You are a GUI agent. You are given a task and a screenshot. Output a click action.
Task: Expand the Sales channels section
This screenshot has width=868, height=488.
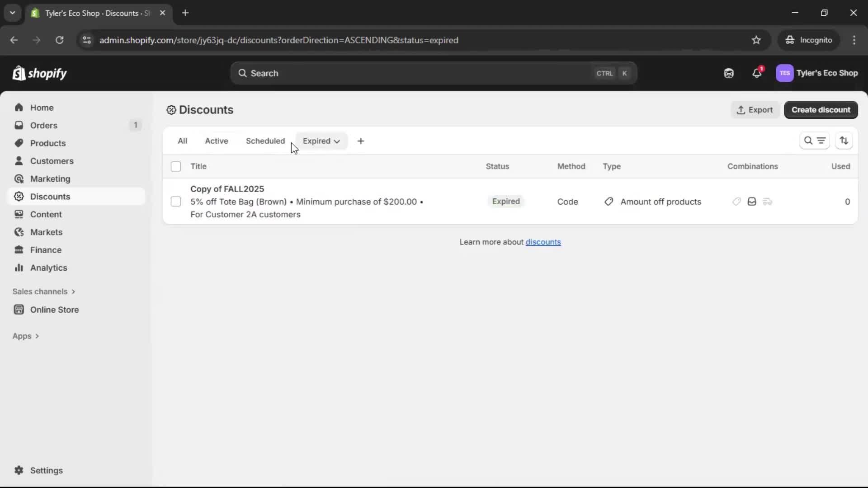44,291
